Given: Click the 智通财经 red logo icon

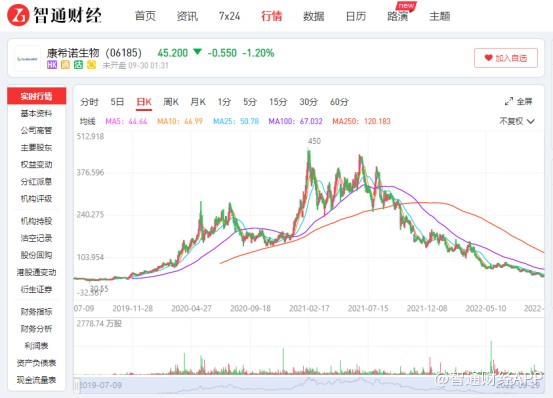Looking at the screenshot, I should pos(18,15).
